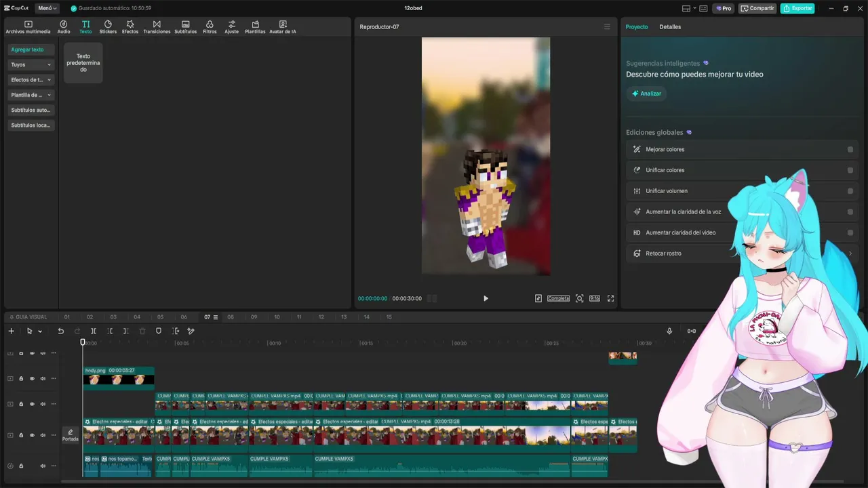Viewport: 868px width, 488px height.
Task: Open the Portada cover editor
Action: coord(71,435)
